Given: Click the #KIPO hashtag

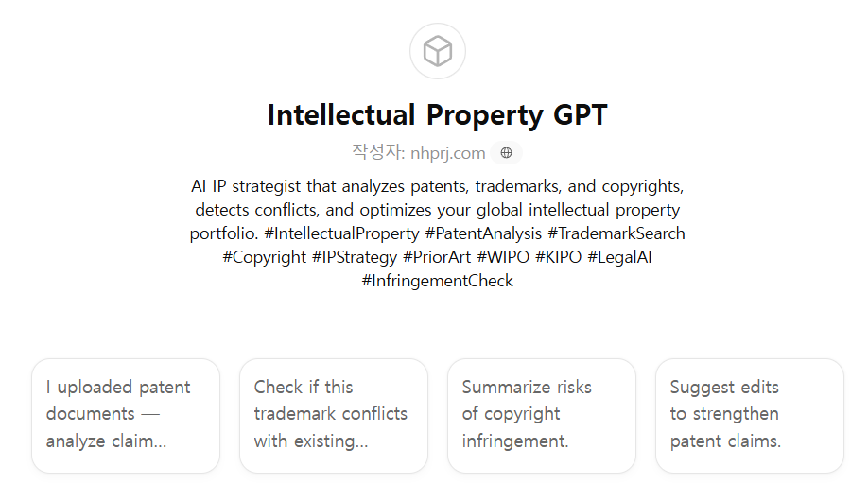Looking at the screenshot, I should coord(558,257).
